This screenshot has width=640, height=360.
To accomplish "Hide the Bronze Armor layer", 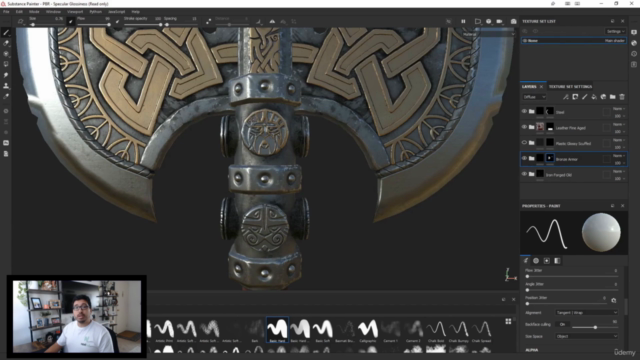I will click(524, 158).
